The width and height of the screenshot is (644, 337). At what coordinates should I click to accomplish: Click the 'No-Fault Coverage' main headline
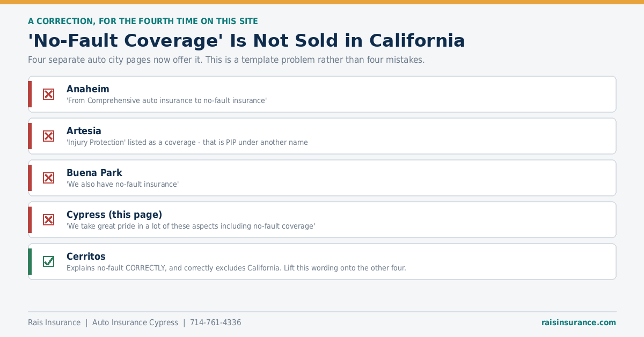pos(246,41)
